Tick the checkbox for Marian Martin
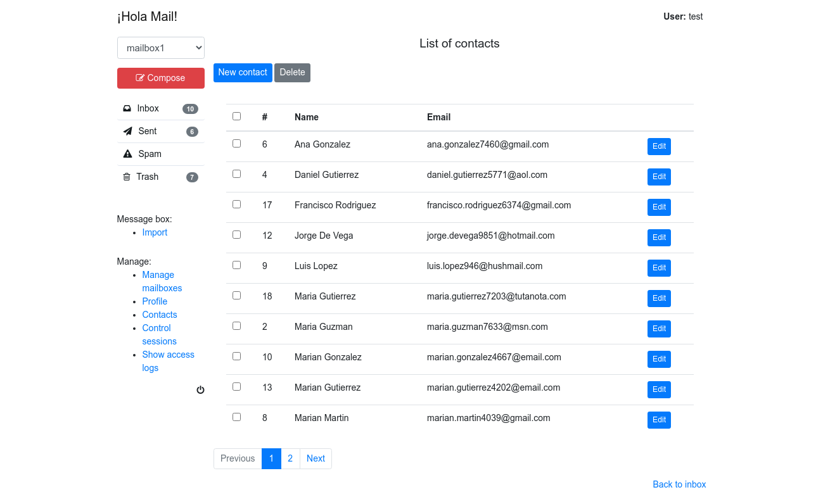823x504 pixels. [236, 417]
